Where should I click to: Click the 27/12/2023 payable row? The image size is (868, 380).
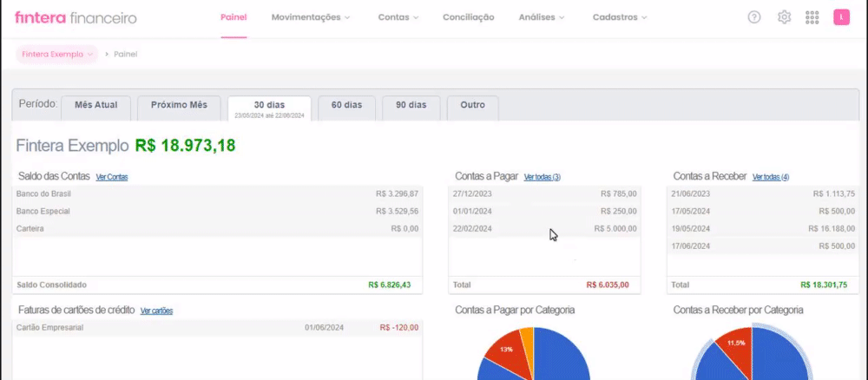point(544,194)
